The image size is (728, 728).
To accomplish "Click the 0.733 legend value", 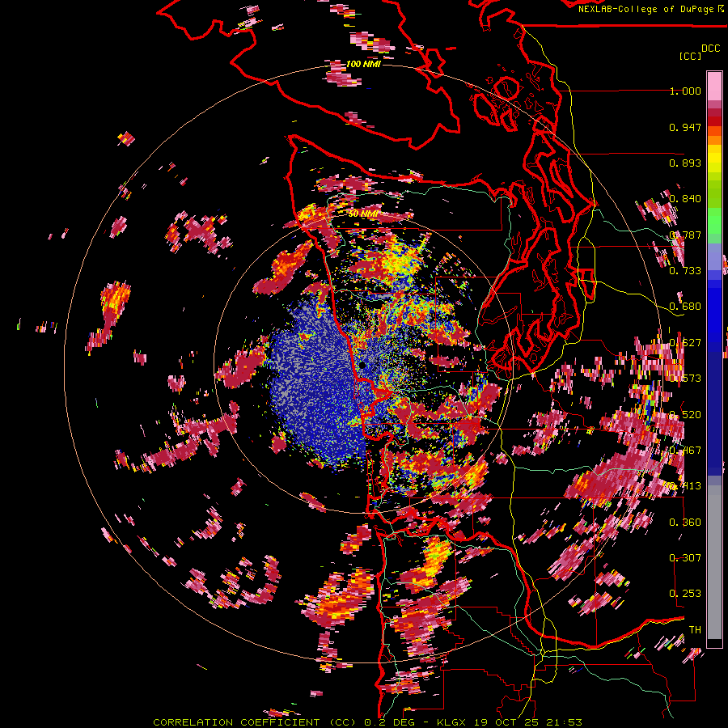I will point(685,271).
